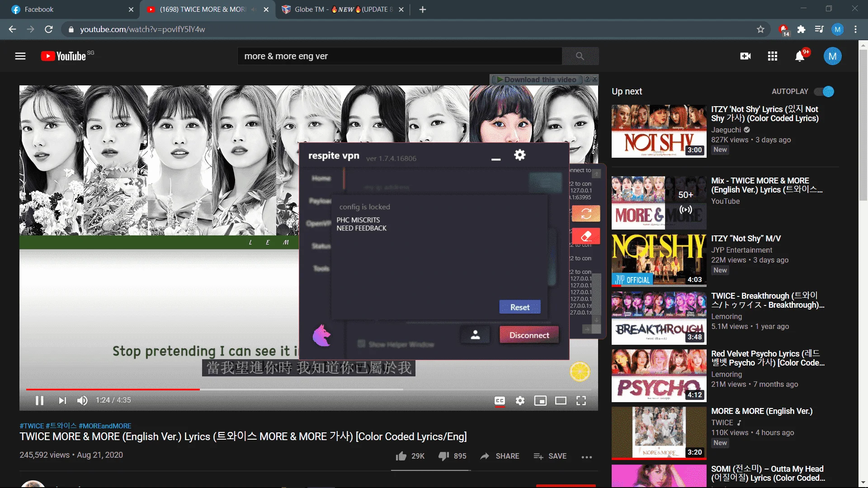Open ITZY Not Shy M/V thumbnail

pos(659,260)
